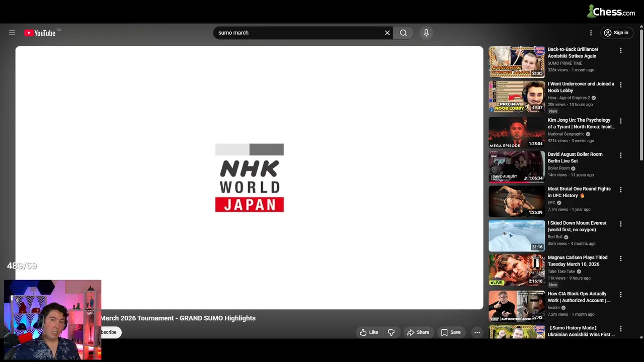644x362 pixels.
Task: Open 'I Skied Down Mount Everest' thumbnail
Action: (x=517, y=236)
